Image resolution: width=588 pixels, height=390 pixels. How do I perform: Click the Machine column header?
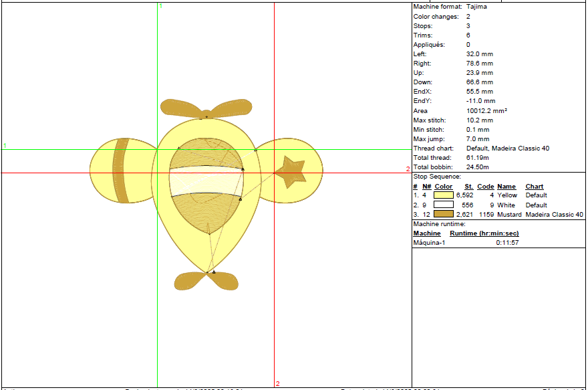pos(426,233)
